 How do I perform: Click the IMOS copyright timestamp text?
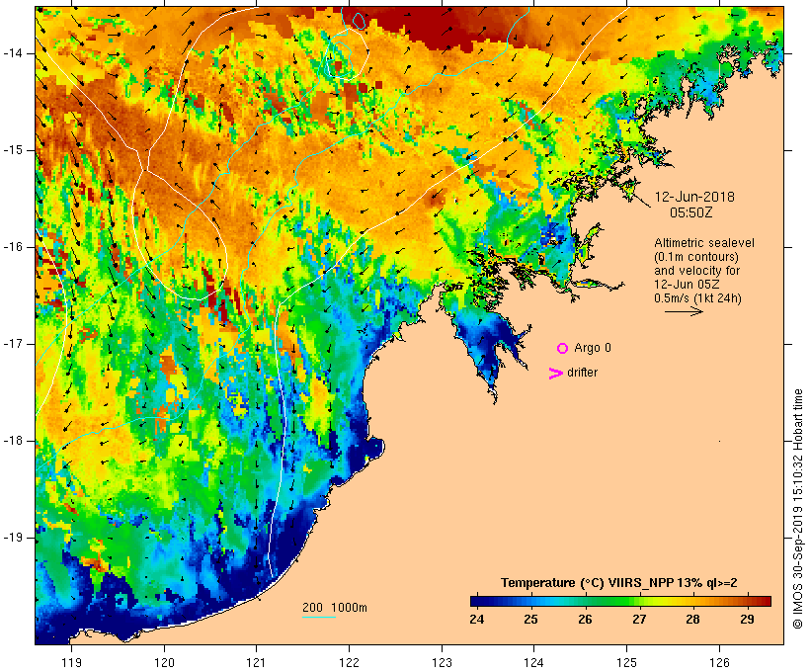coord(797,509)
